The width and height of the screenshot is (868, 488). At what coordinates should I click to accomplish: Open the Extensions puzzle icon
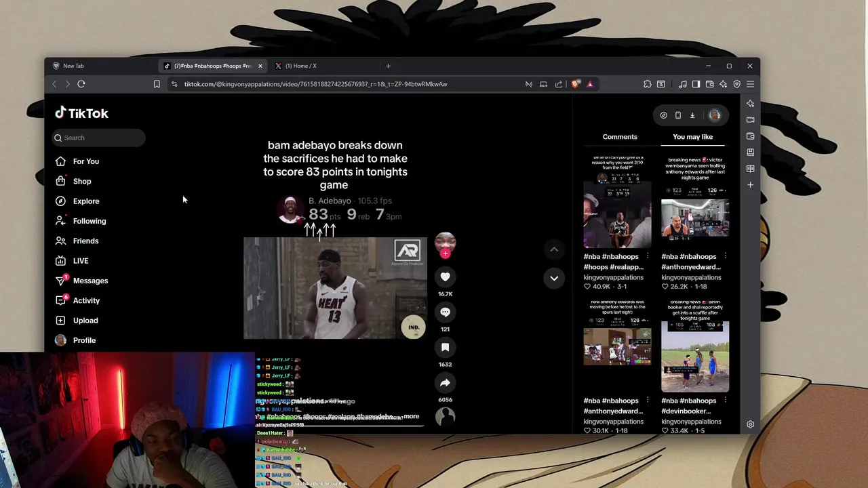(x=648, y=84)
